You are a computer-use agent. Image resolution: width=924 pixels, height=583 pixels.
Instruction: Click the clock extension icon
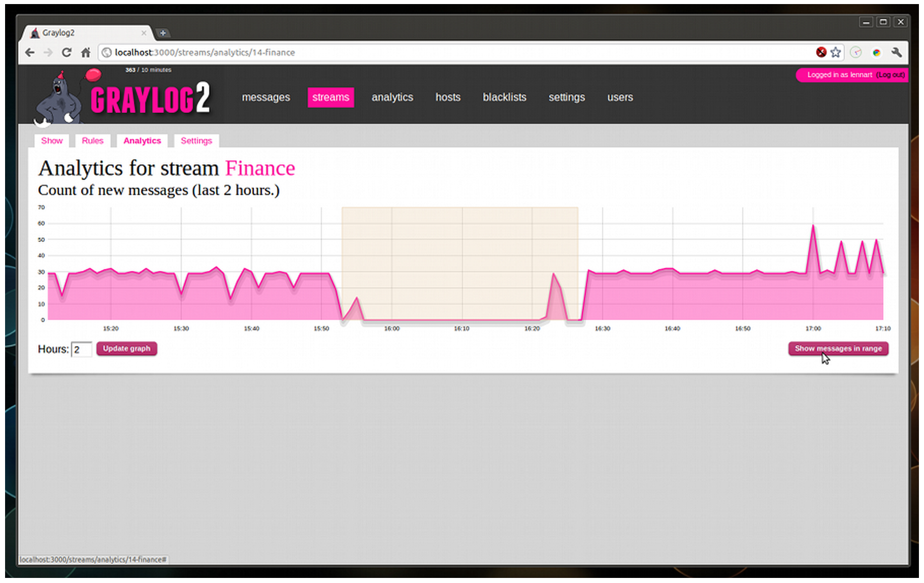(856, 52)
